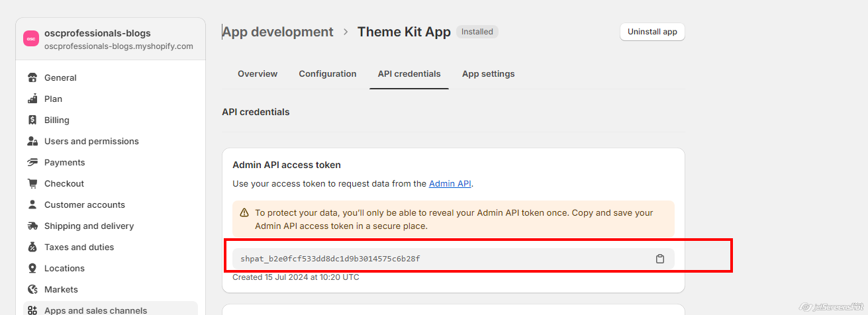Click the Locations pin icon
868x315 pixels.
(x=32, y=269)
